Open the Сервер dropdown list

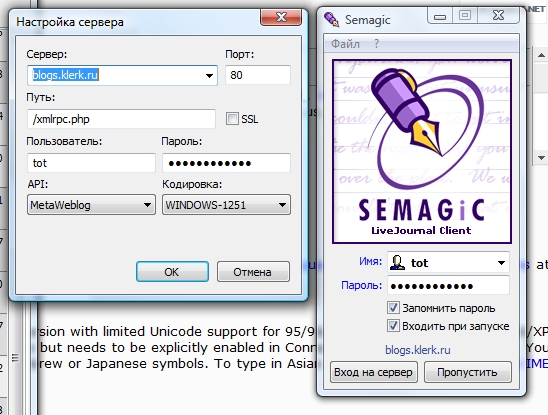(x=209, y=75)
